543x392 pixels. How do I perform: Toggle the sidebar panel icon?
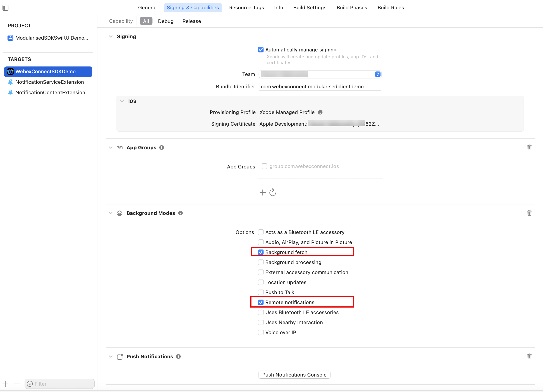point(5,8)
